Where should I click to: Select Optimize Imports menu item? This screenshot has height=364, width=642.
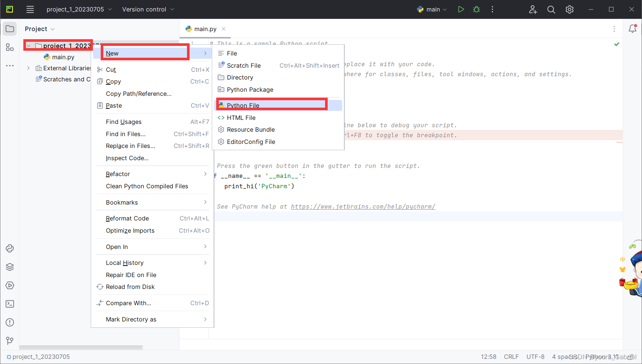[x=153, y=230]
